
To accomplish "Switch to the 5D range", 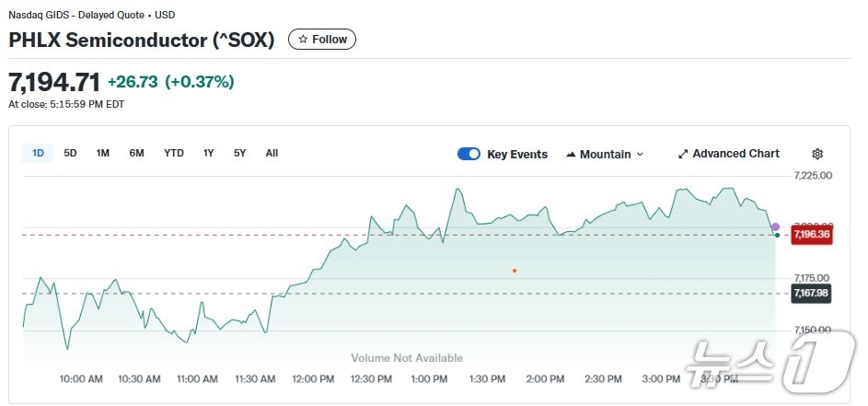I will point(70,153).
